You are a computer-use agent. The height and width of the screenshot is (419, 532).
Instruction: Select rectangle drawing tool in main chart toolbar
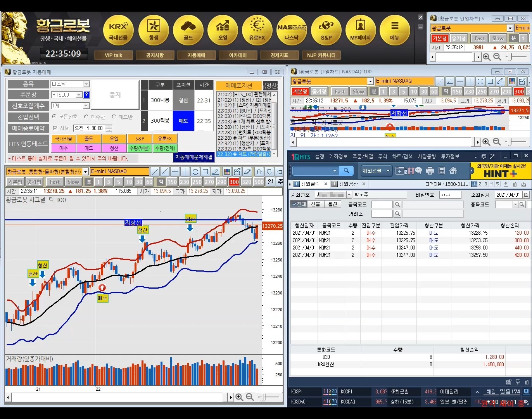click(x=206, y=171)
